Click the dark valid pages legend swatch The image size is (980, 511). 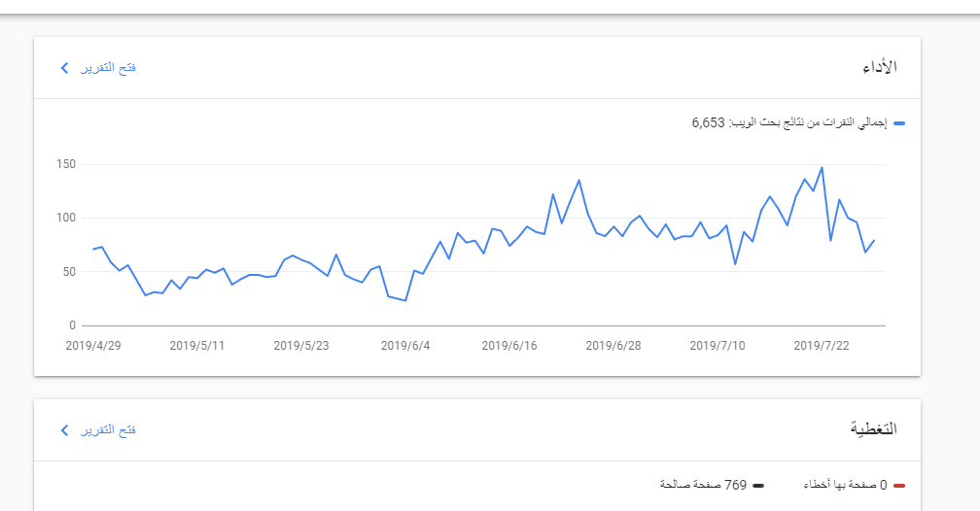point(758,485)
